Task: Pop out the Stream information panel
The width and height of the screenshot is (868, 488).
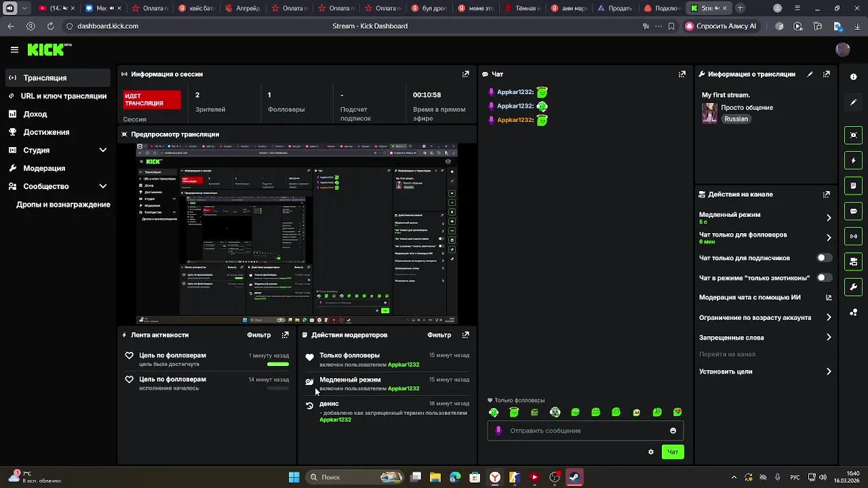Action: 827,74
